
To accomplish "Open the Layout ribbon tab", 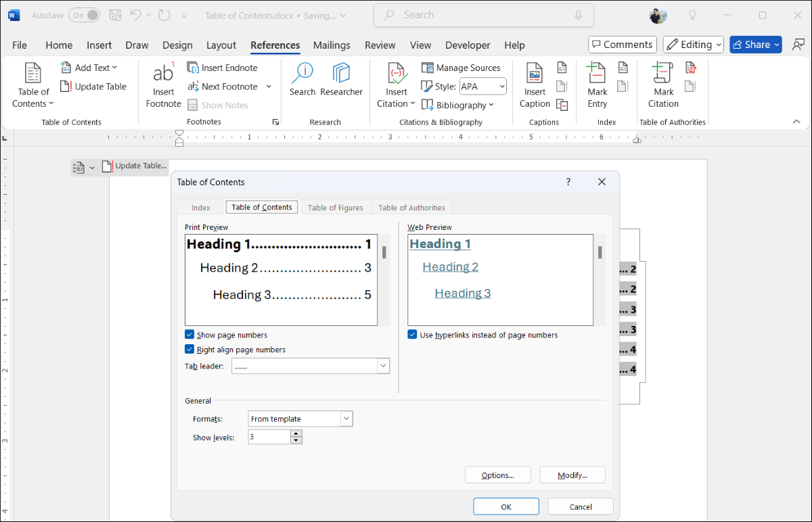I will [221, 45].
